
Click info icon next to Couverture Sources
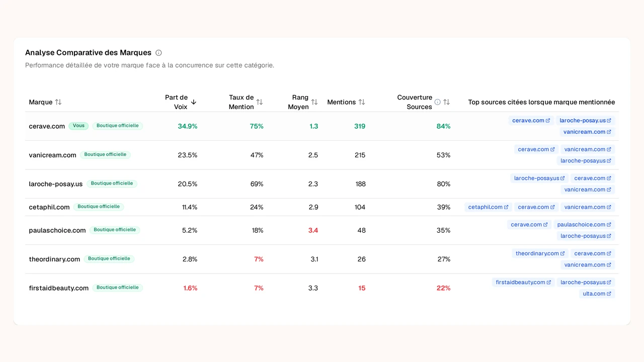click(x=438, y=102)
